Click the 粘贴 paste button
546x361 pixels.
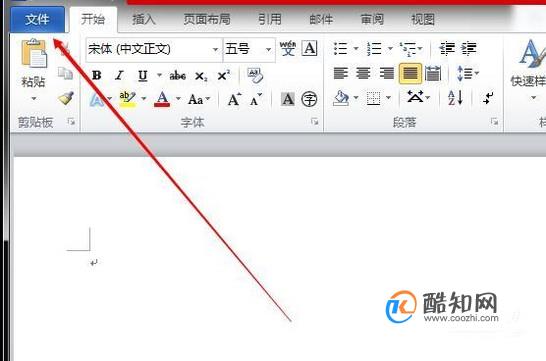pos(33,71)
